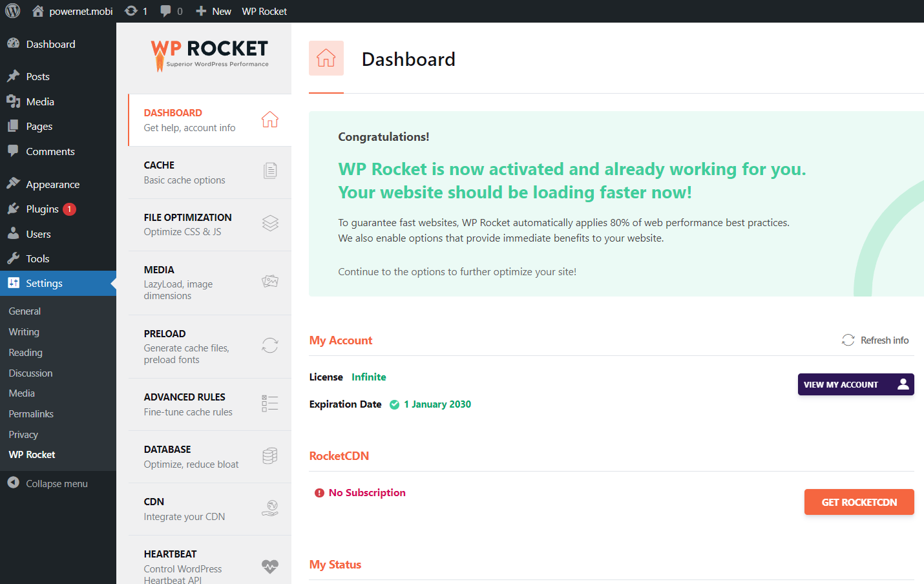Open the WP Rocket settings submenu
This screenshot has width=924, height=584.
click(32, 455)
